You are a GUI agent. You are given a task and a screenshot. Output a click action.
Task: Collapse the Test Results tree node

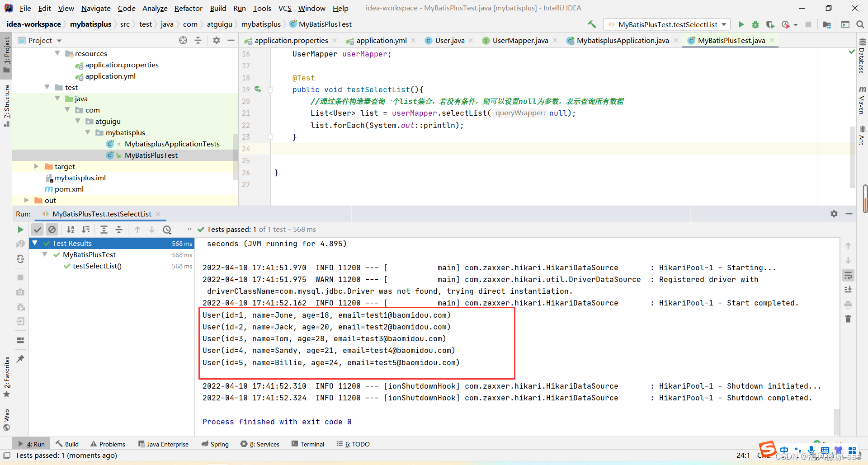[35, 243]
